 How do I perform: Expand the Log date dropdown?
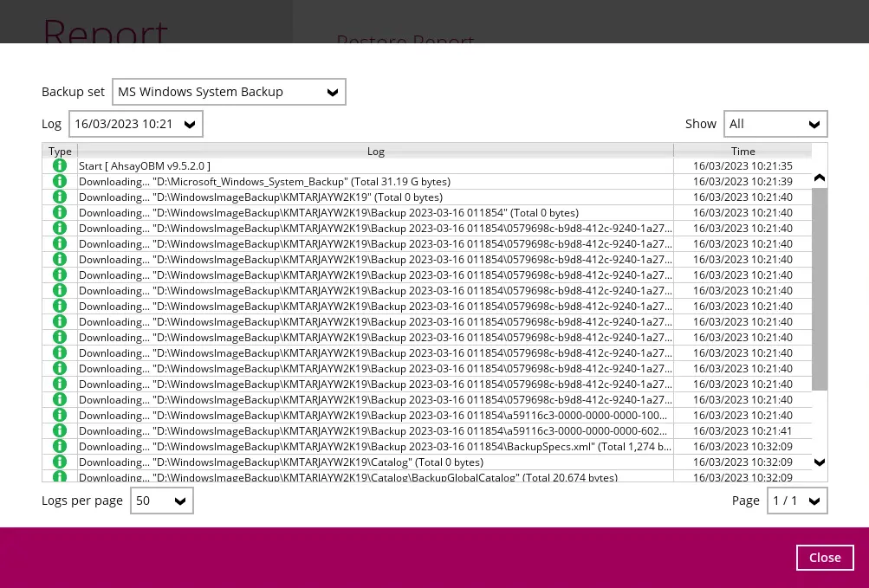[x=136, y=124]
